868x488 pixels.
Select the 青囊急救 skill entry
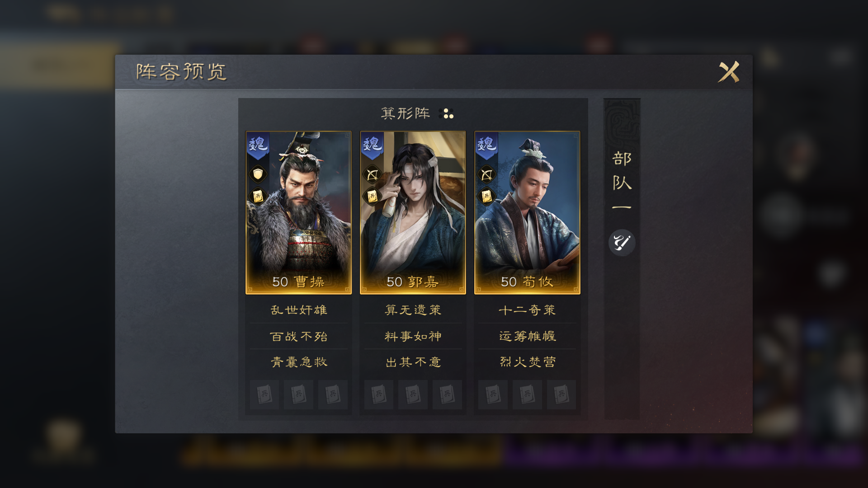coord(298,362)
